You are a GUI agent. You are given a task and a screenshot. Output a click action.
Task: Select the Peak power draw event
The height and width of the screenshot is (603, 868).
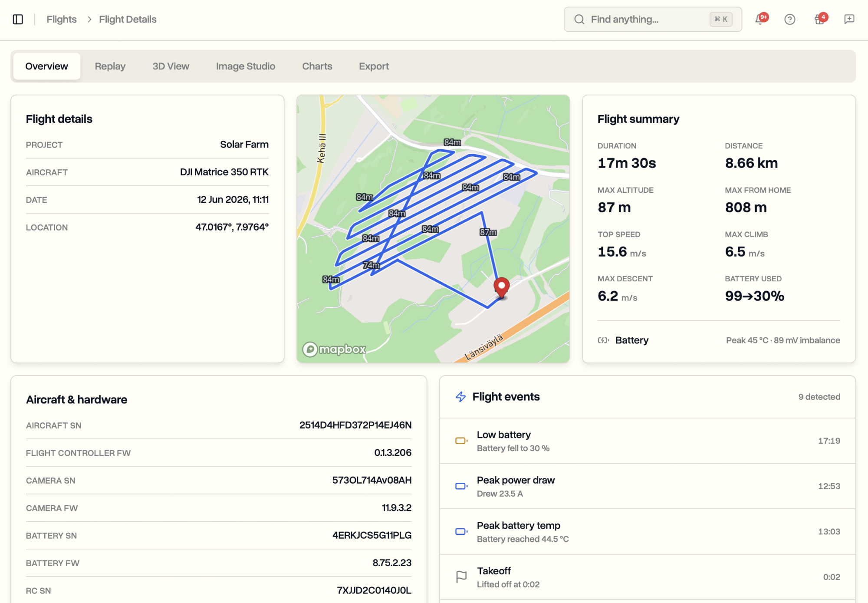point(648,486)
